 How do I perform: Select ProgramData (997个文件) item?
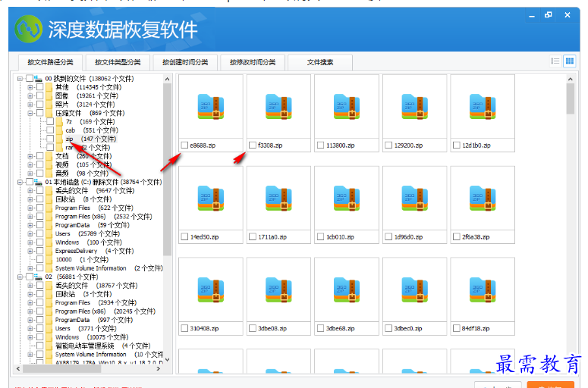point(94,320)
